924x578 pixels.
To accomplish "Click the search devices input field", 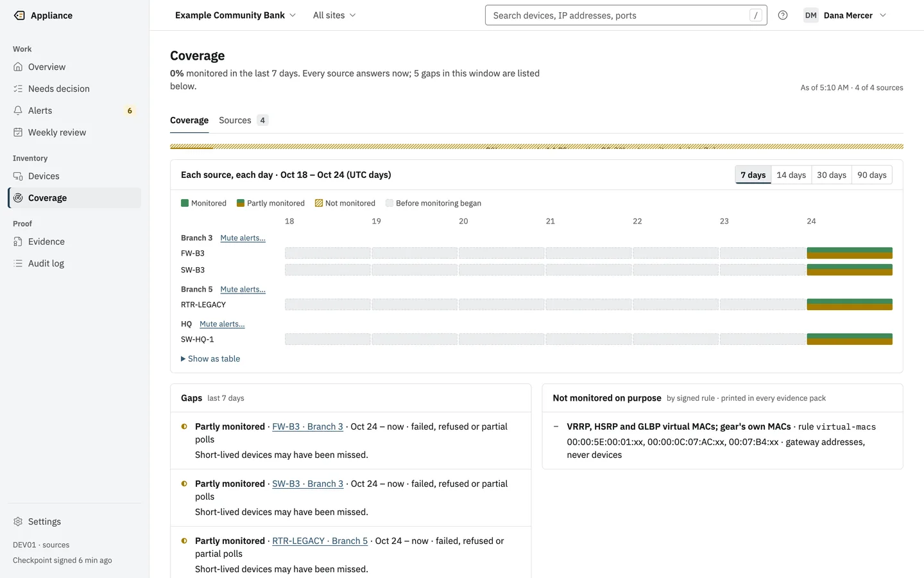I will coord(626,15).
